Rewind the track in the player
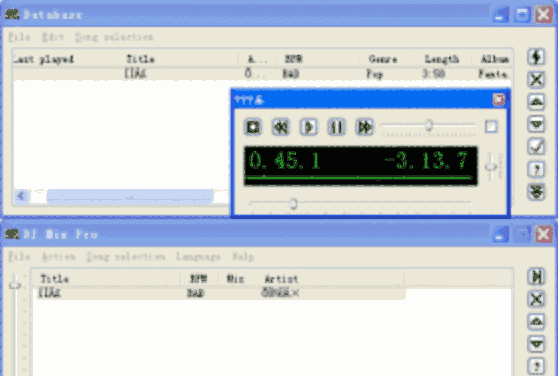Image resolution: width=558 pixels, height=376 pixels. point(281,127)
